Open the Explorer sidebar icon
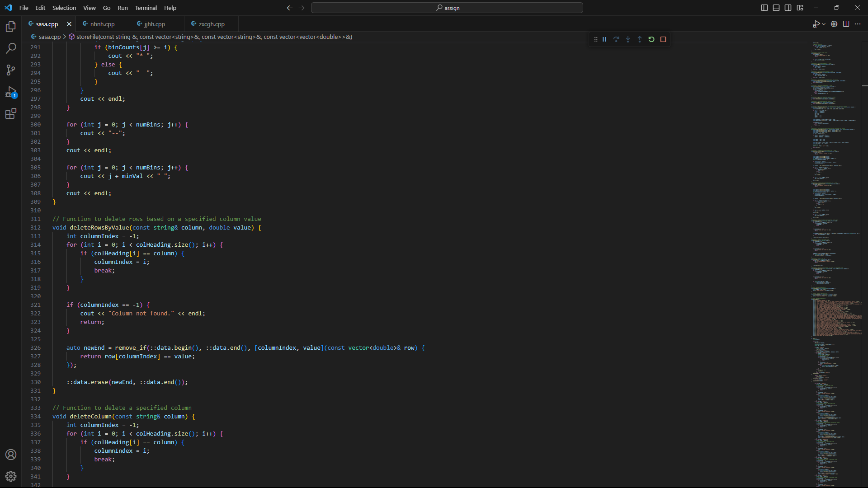868x488 pixels. tap(11, 27)
